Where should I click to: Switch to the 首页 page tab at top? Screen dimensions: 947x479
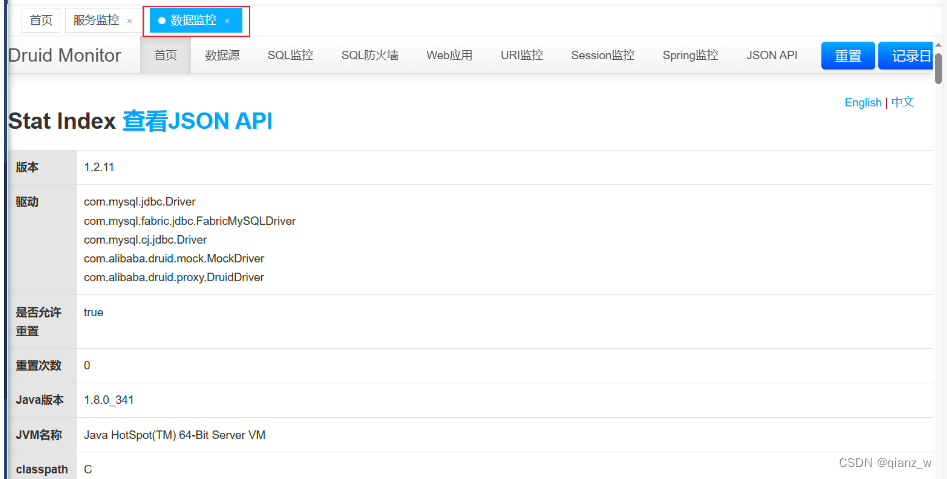coord(41,21)
